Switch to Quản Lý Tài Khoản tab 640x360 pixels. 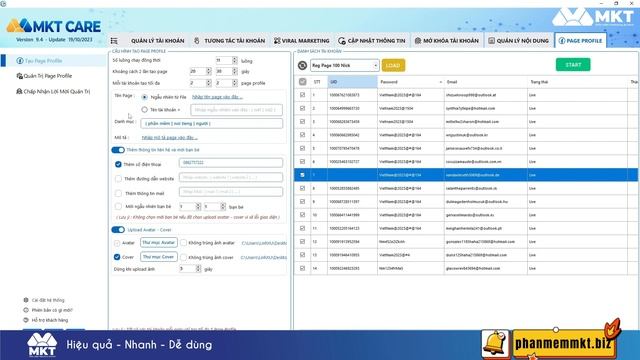(158, 41)
